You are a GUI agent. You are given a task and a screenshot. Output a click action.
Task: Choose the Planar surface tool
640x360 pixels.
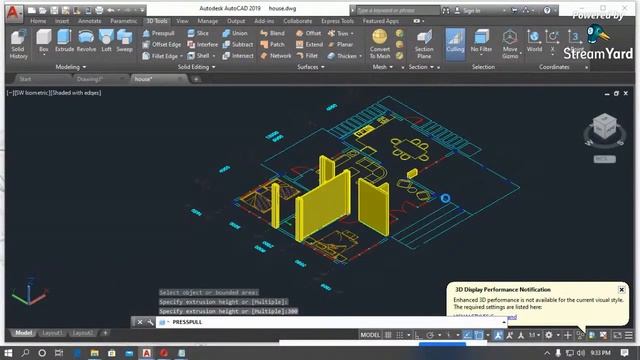tap(340, 44)
